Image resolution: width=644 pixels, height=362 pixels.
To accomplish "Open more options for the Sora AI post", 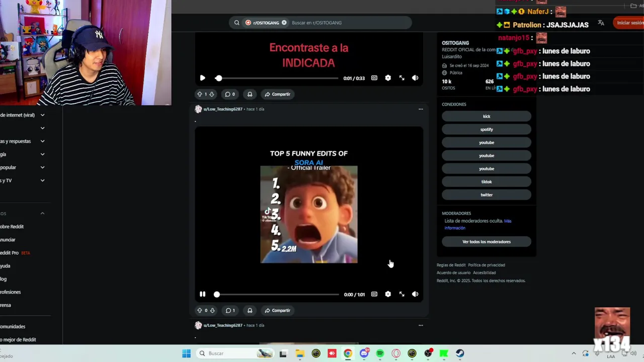I will pyautogui.click(x=421, y=109).
